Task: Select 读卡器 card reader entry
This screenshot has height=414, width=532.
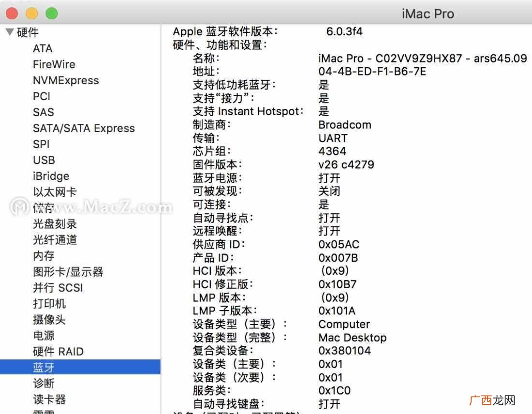Action: (x=49, y=399)
